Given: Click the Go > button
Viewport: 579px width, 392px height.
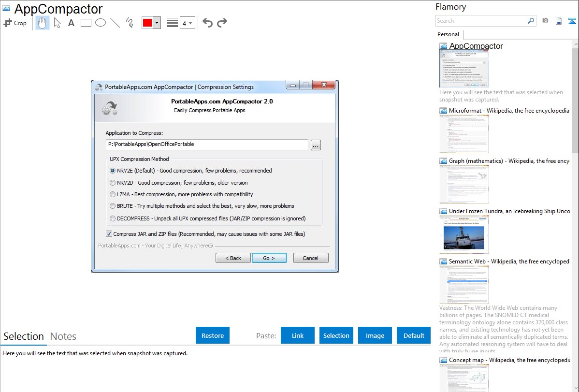Looking at the screenshot, I should click(x=269, y=258).
